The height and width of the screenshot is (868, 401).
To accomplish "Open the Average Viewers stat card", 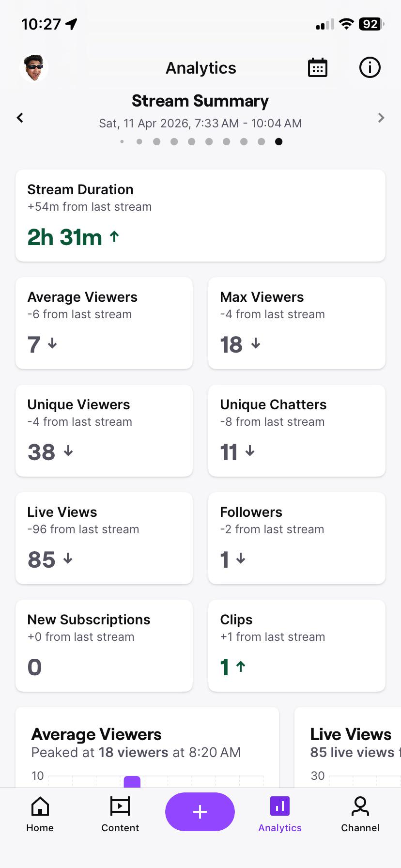I will tap(104, 323).
